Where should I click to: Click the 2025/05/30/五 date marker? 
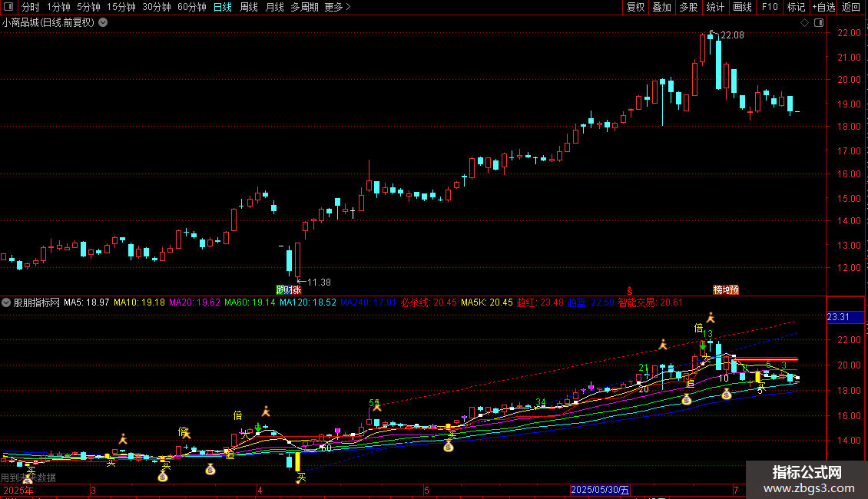(x=600, y=490)
